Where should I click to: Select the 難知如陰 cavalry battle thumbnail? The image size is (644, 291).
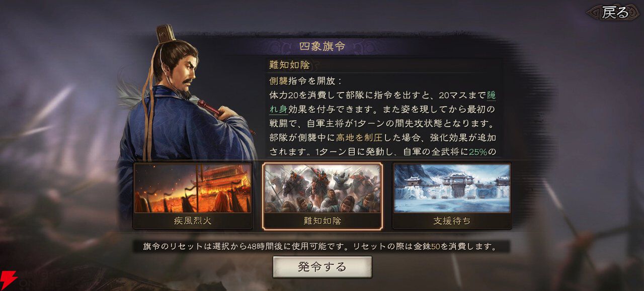coord(322,188)
